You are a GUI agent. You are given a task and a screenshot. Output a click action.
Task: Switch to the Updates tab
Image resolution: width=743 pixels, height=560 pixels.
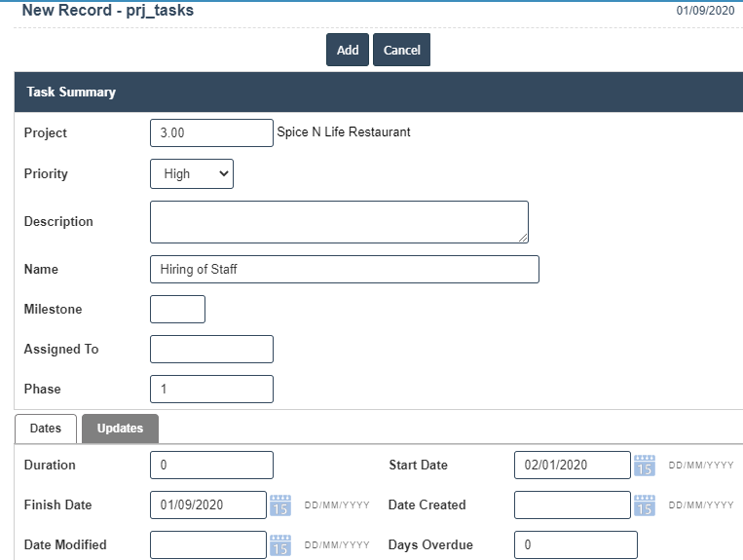120,429
